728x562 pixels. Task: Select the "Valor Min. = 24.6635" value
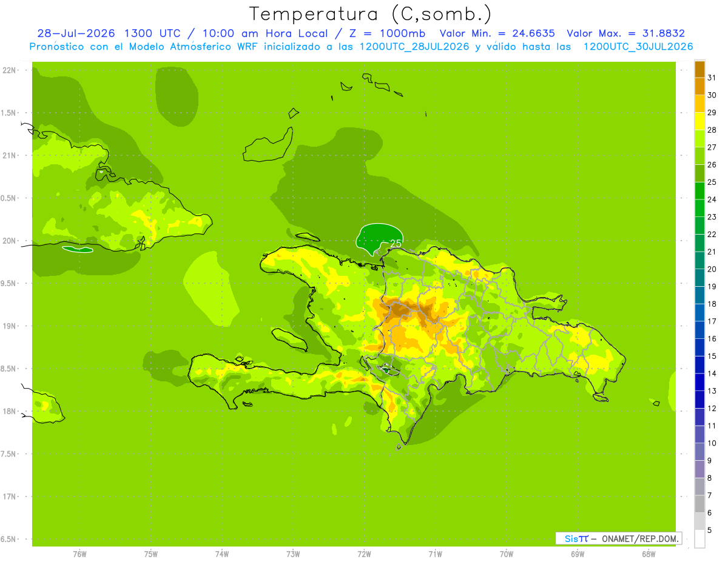pyautogui.click(x=497, y=33)
